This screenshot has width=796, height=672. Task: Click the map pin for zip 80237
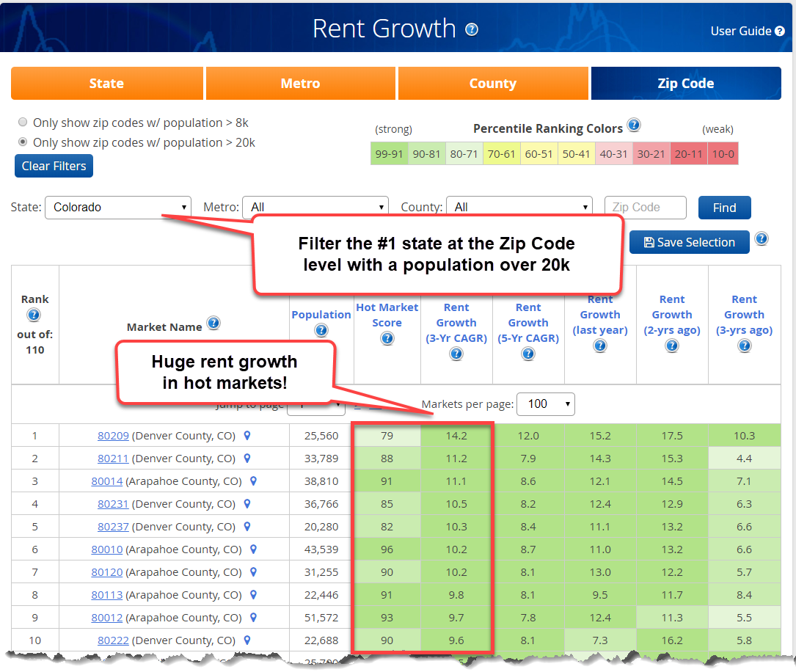pyautogui.click(x=247, y=526)
